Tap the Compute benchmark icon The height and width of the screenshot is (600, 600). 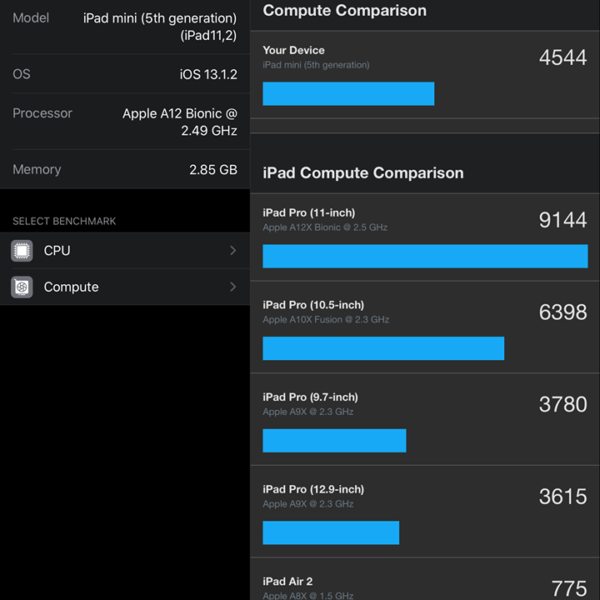(x=22, y=287)
